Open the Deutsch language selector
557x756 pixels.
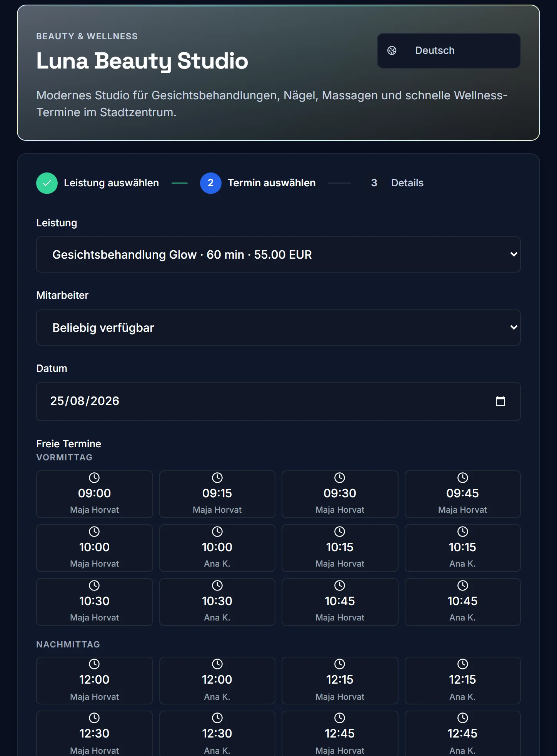pos(449,50)
